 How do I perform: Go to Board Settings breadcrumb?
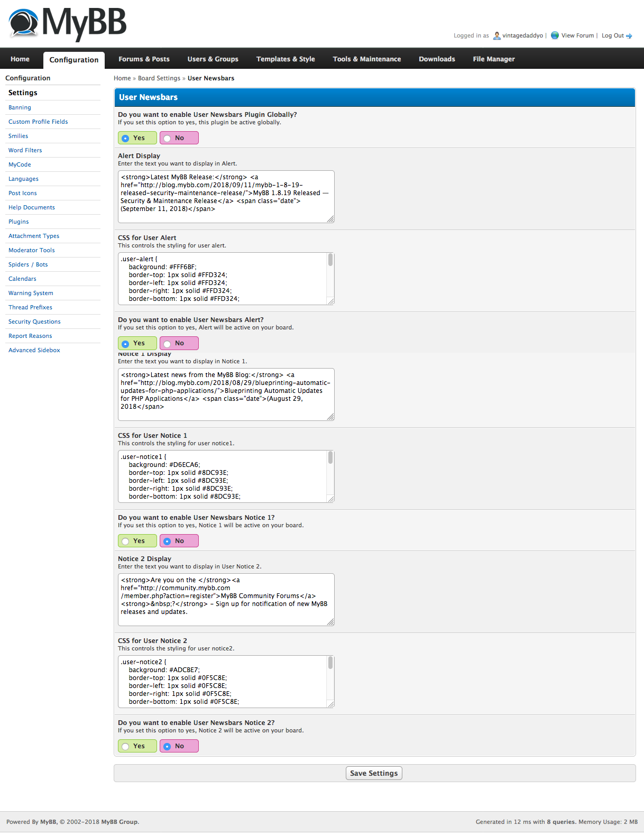pyautogui.click(x=159, y=78)
